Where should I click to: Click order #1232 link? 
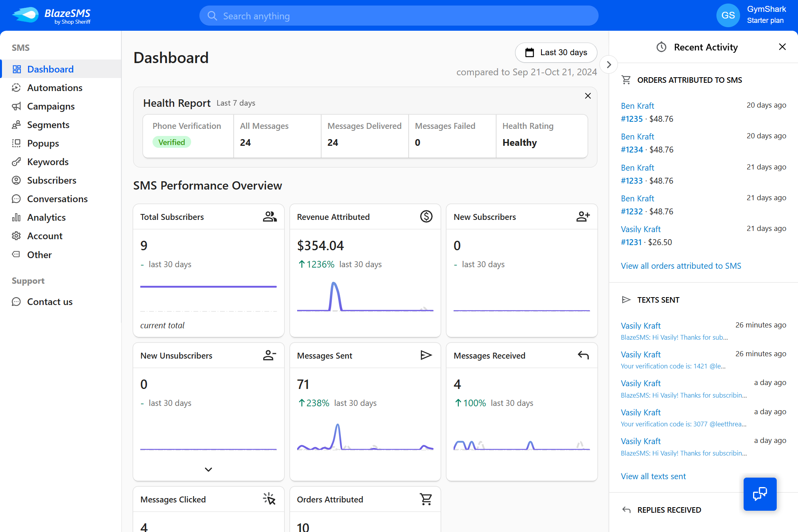pyautogui.click(x=632, y=212)
